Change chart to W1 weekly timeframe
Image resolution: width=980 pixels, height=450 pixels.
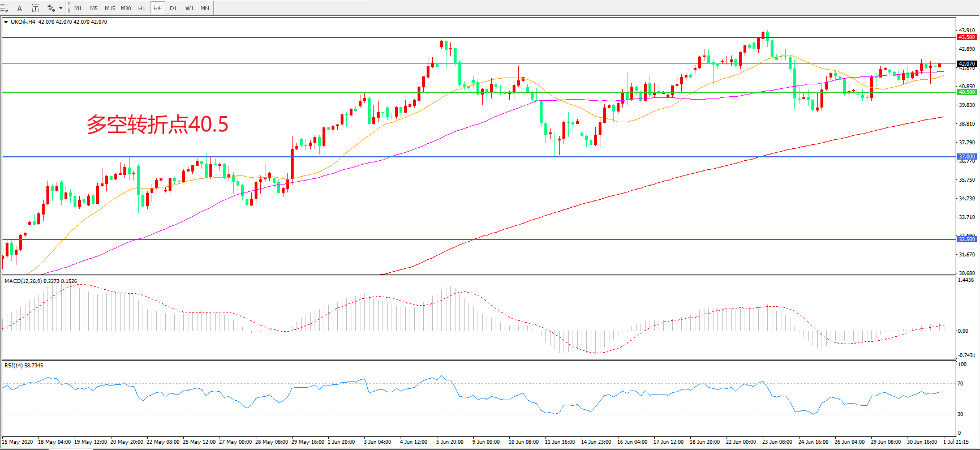tap(189, 8)
